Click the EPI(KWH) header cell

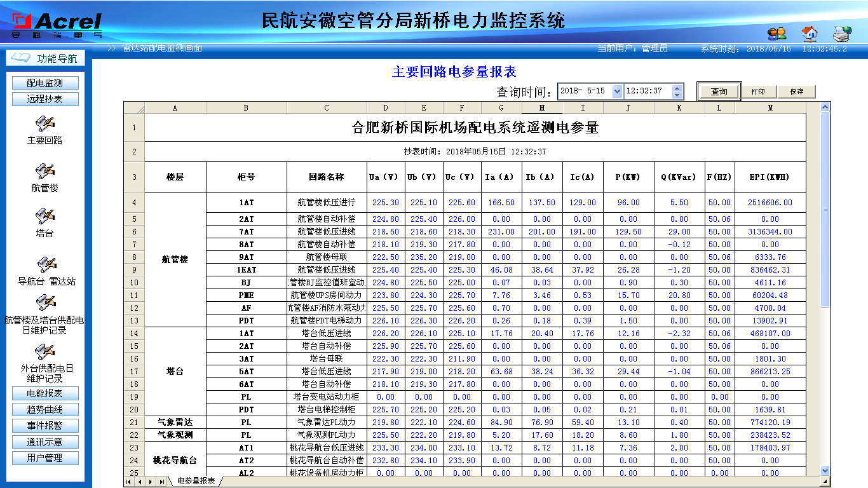[770, 177]
